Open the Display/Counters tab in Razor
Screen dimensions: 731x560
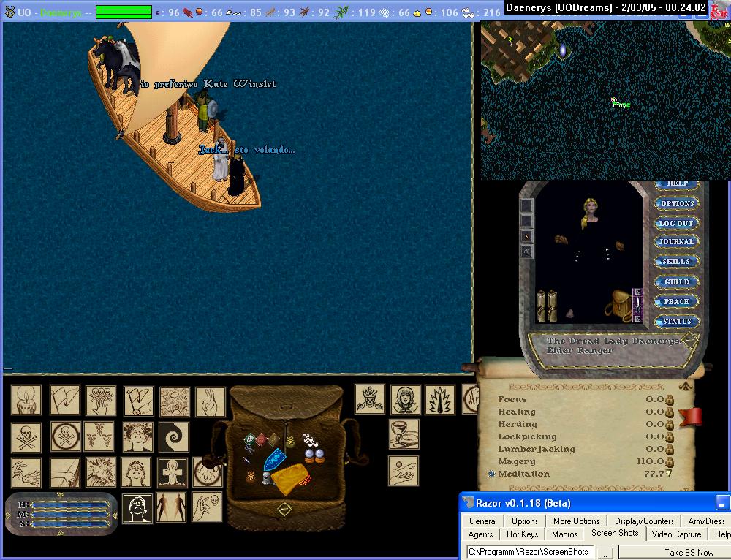click(x=644, y=521)
